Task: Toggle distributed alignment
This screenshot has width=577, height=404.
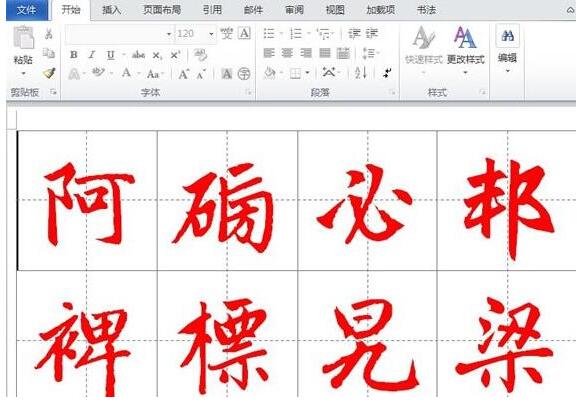Action: [x=343, y=53]
